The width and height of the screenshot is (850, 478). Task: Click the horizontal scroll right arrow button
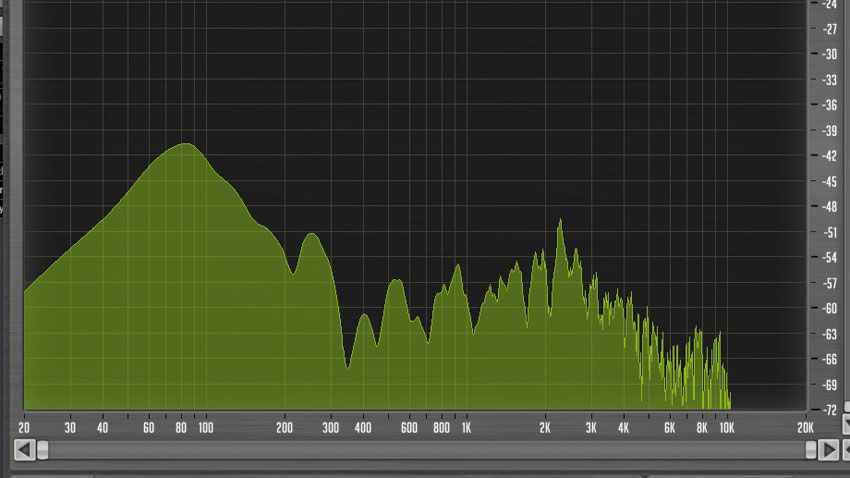tap(828, 450)
